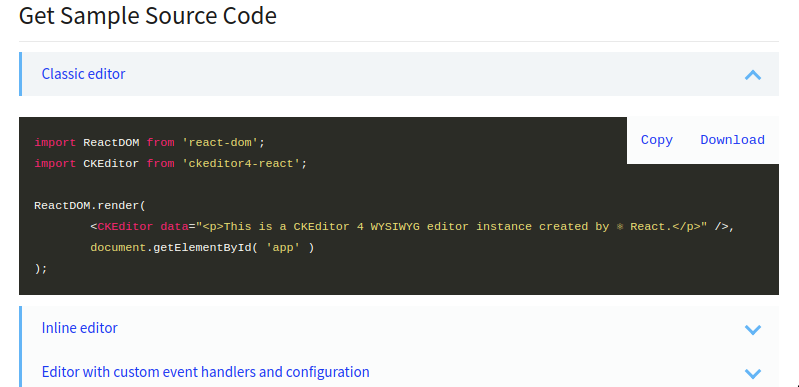Open the Inline editor accordion header
Viewport: 799px width, 387px height.
click(x=399, y=328)
